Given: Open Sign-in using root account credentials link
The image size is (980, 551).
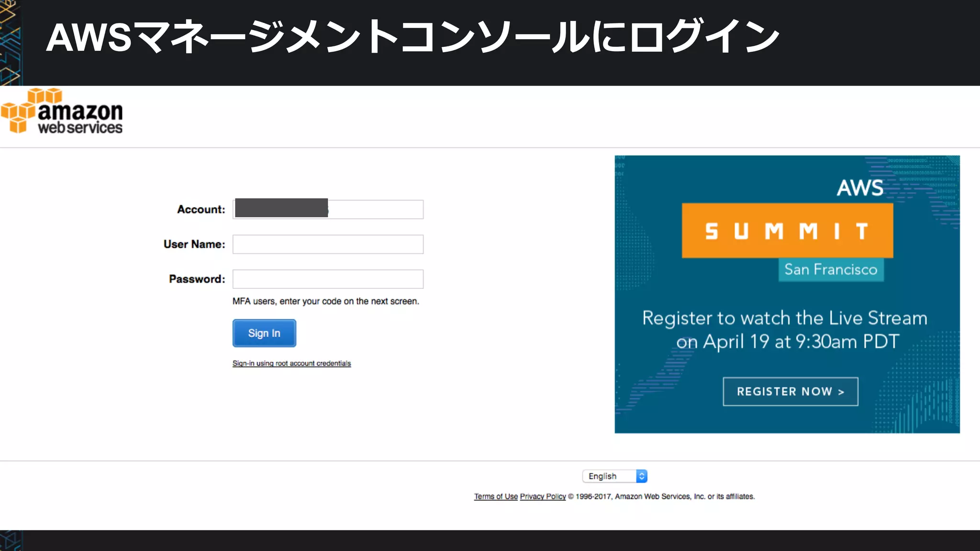Looking at the screenshot, I should [x=291, y=364].
